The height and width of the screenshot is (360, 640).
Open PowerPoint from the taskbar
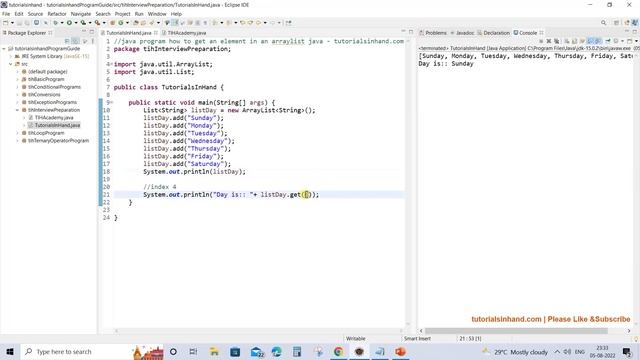pos(400,351)
